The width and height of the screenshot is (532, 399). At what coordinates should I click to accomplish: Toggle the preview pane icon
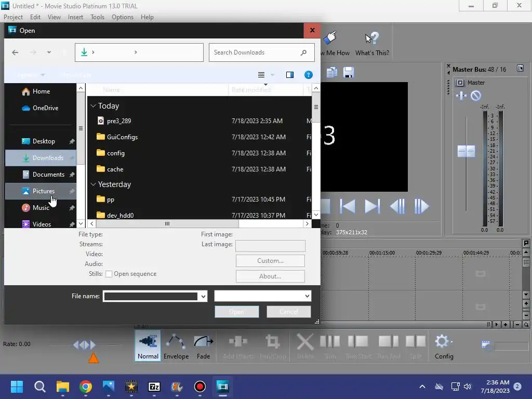(290, 75)
